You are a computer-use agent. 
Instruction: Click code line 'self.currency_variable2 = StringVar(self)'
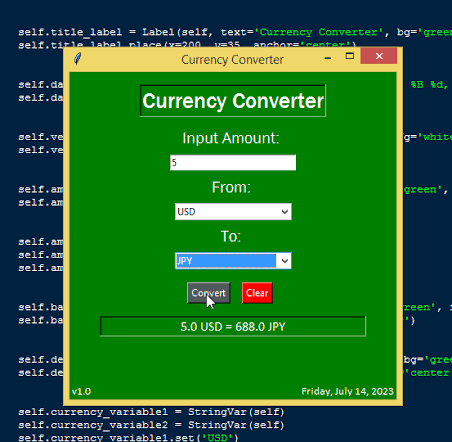pos(151,425)
